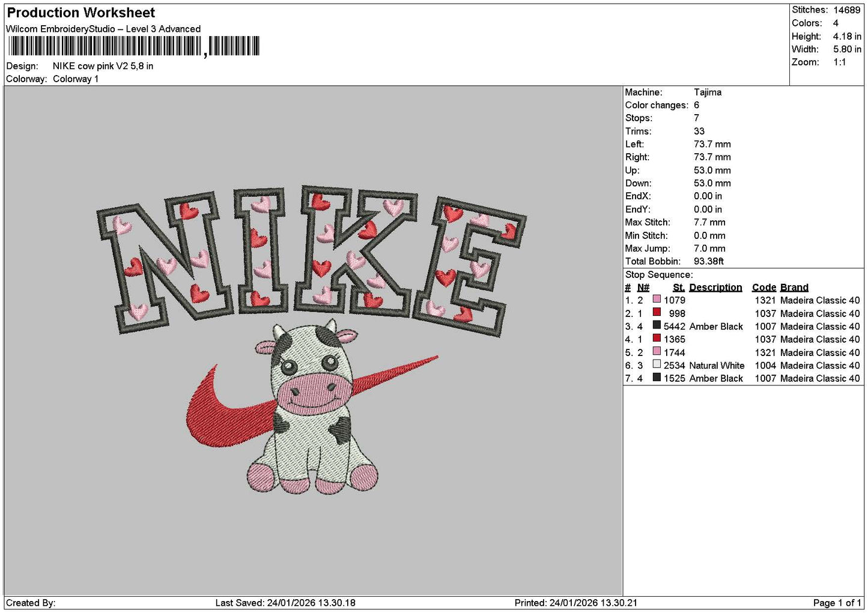Click the pink swatch next to 1744
This screenshot has height=613, width=868.
(657, 351)
